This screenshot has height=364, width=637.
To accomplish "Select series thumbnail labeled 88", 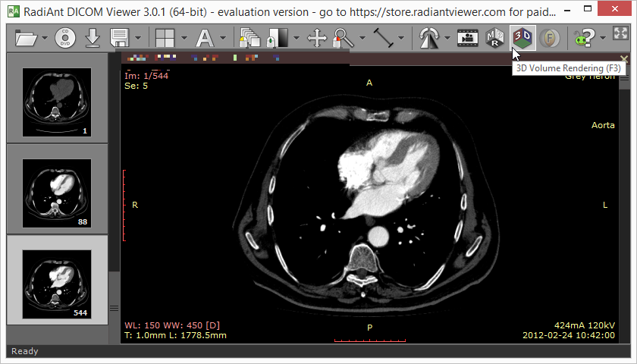I will [x=57, y=193].
